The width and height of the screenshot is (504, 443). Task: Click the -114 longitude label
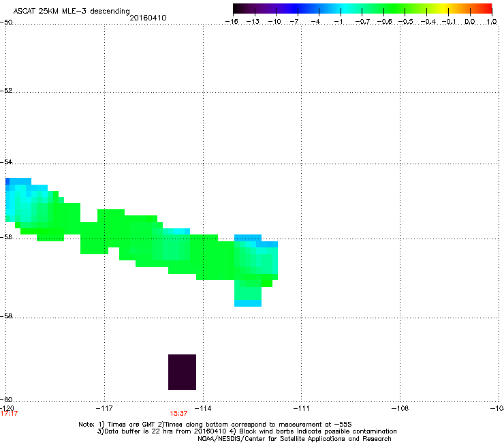[x=203, y=408]
